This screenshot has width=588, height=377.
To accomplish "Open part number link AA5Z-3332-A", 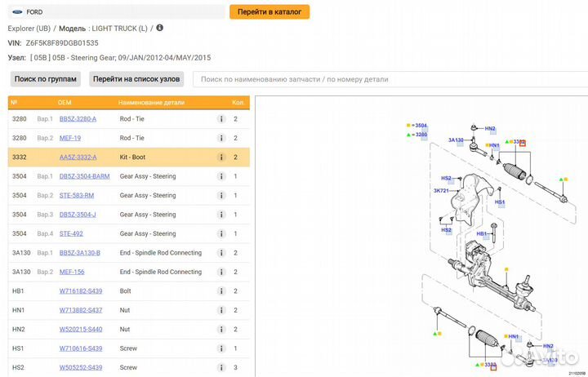I will 78,157.
